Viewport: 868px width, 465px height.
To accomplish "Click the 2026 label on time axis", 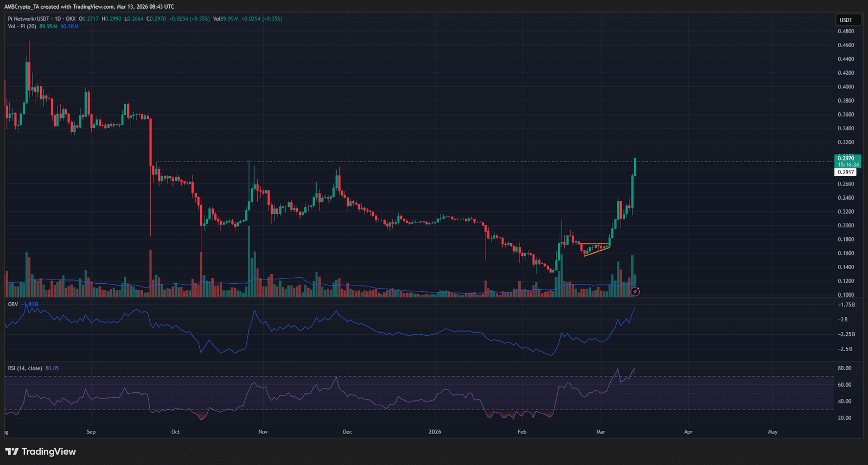I will coord(435,432).
